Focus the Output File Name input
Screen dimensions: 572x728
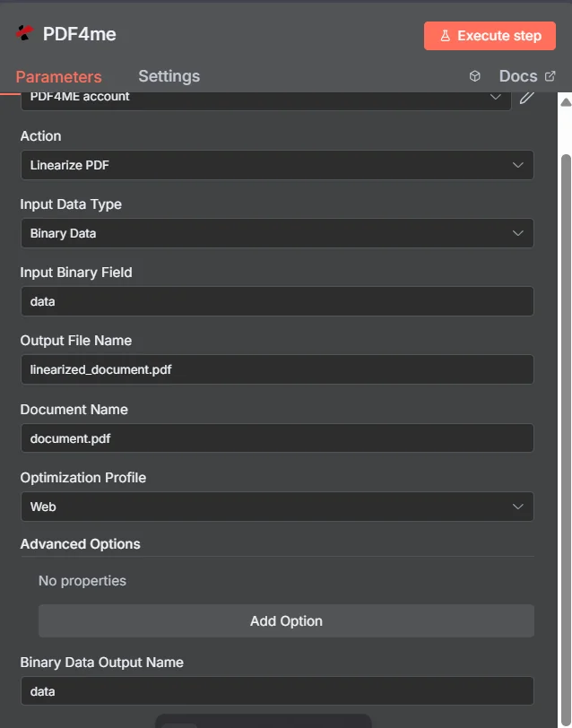point(277,369)
